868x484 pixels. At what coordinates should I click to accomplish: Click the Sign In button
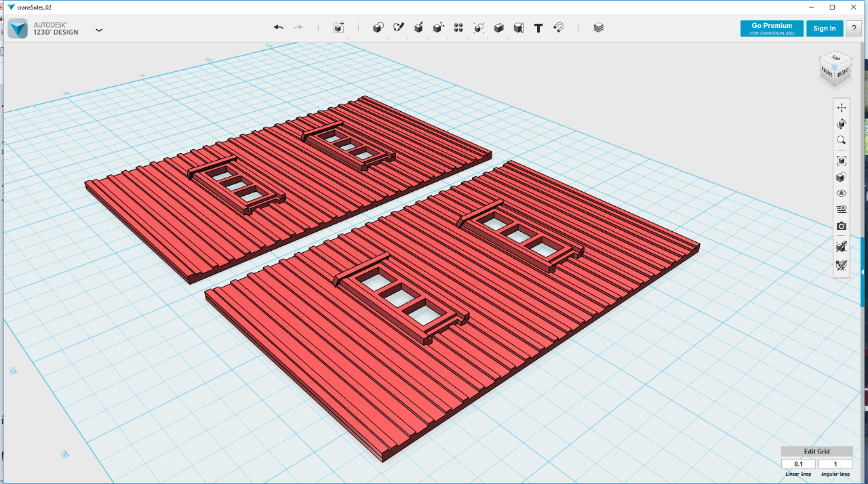(825, 28)
